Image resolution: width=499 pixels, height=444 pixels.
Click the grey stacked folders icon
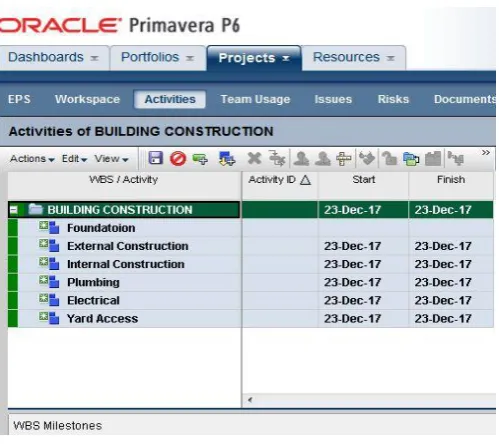click(x=433, y=158)
